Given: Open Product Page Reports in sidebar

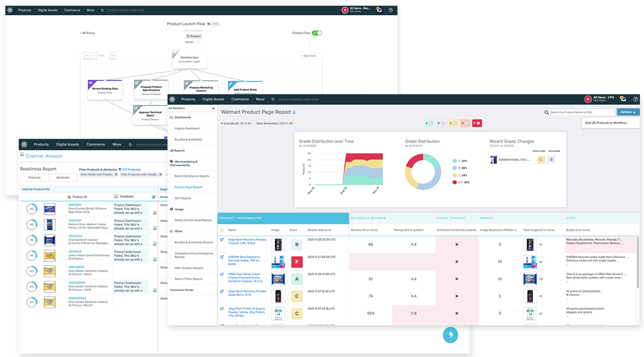Looking at the screenshot, I should [188, 187].
